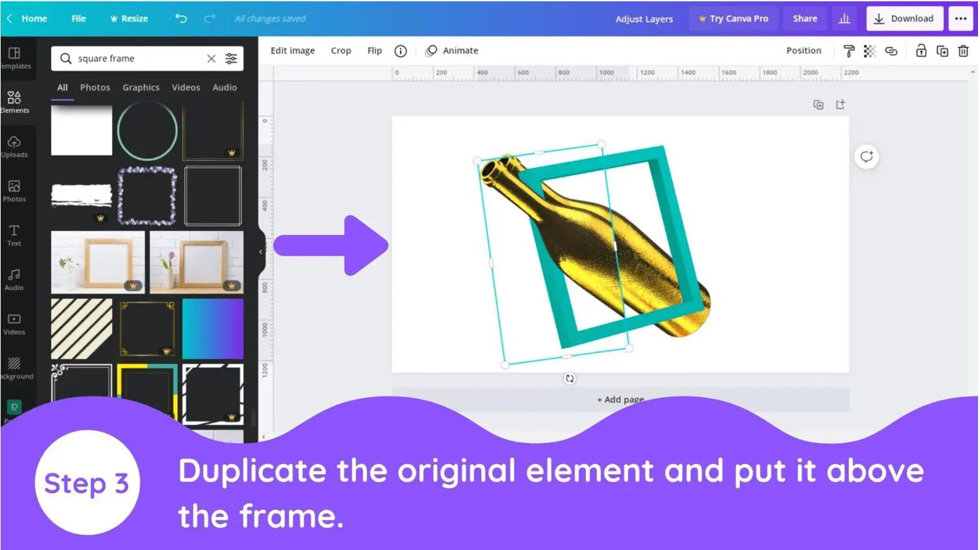The width and height of the screenshot is (980, 550).
Task: Delete the element with trash icon
Action: point(963,51)
